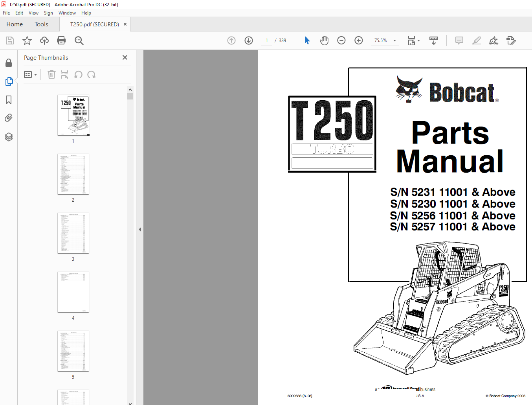The height and width of the screenshot is (405, 532).
Task: Zoom in with the plus button
Action: 359,40
